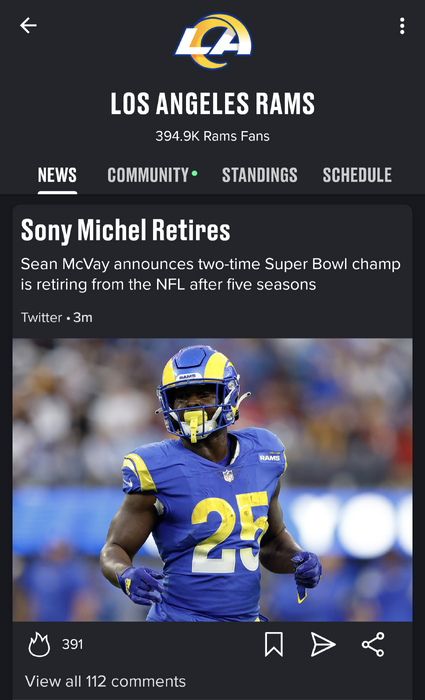Switch to the Standings tab

coord(259,175)
